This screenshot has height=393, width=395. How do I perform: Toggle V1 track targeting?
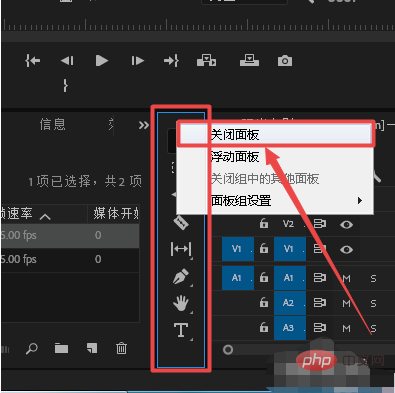[x=290, y=249]
